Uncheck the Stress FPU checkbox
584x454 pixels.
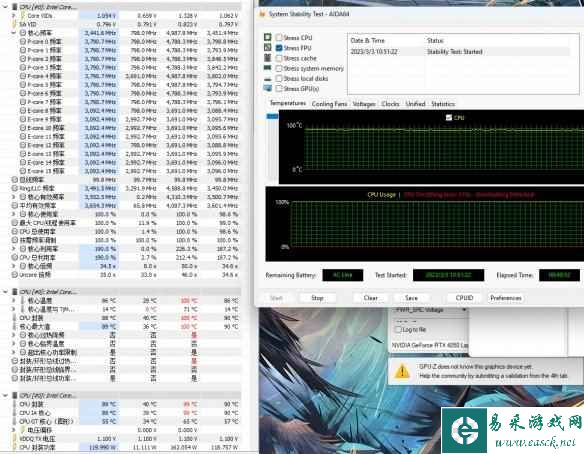click(x=279, y=48)
